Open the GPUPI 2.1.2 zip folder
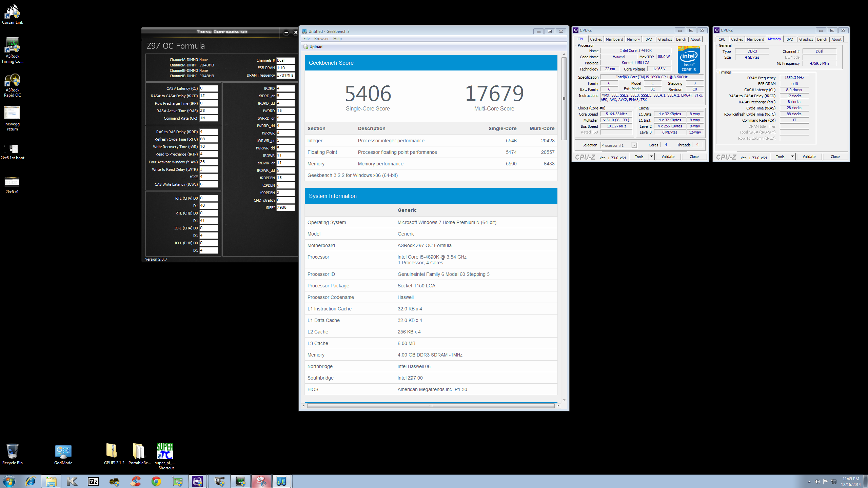The image size is (868, 488). click(114, 454)
